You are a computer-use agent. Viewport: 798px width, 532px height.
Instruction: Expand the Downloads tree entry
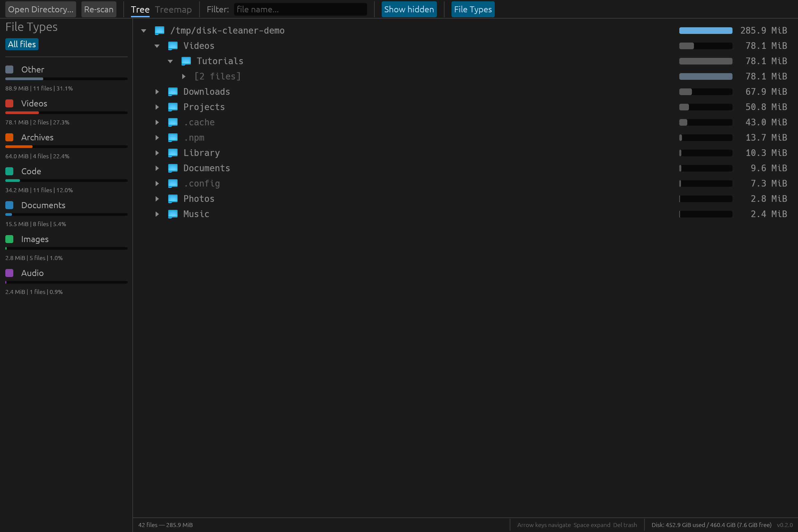click(157, 91)
